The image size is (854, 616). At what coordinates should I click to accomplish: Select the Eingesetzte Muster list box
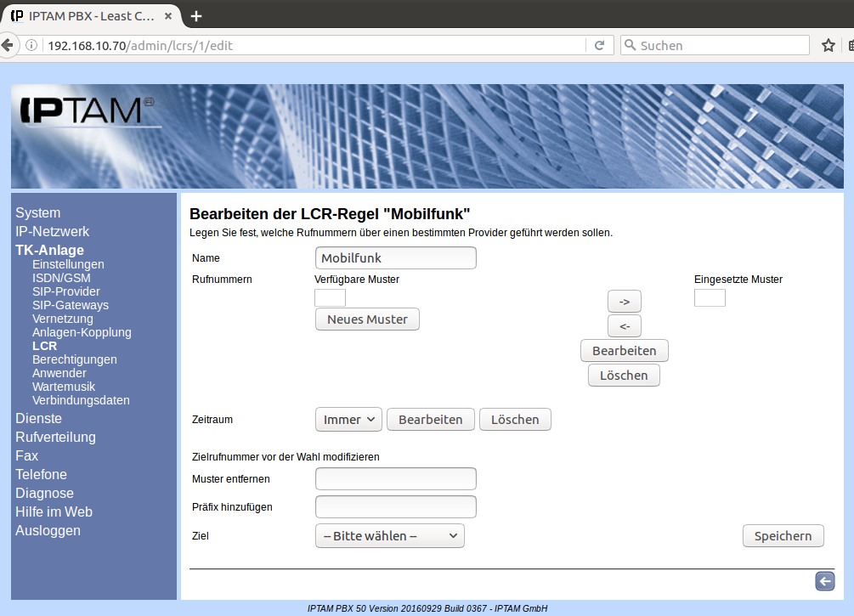[x=710, y=297]
